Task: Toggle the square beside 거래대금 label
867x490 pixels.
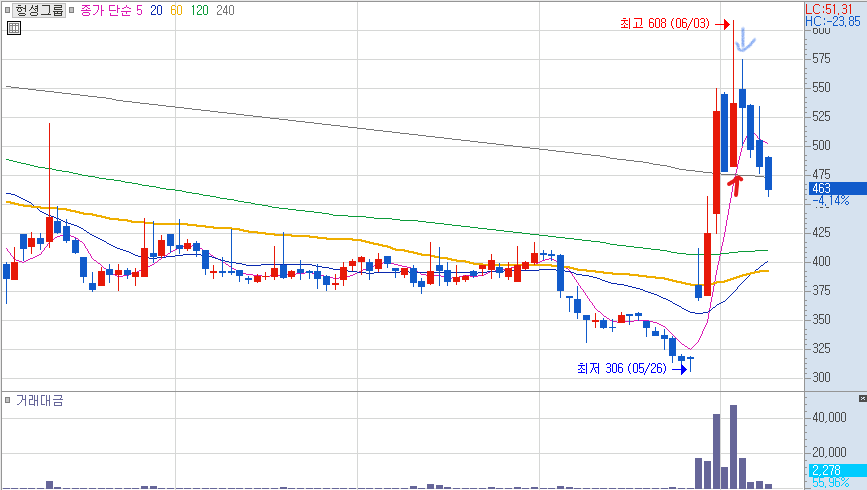Action: (x=7, y=400)
